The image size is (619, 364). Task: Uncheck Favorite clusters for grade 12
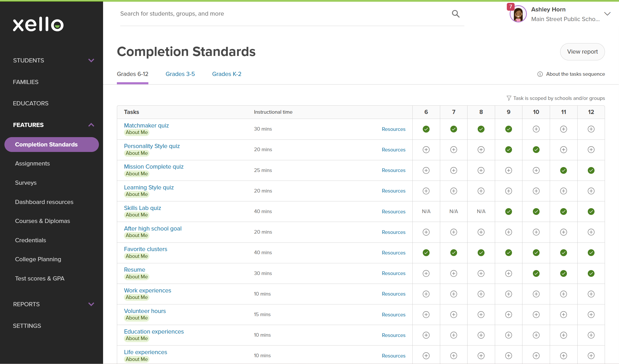point(591,253)
